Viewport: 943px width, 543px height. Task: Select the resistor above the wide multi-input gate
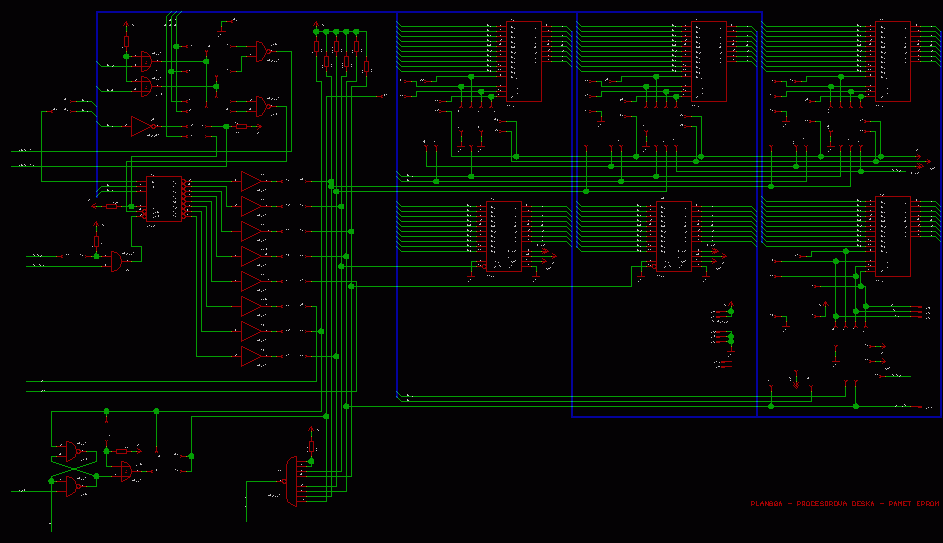(x=311, y=445)
